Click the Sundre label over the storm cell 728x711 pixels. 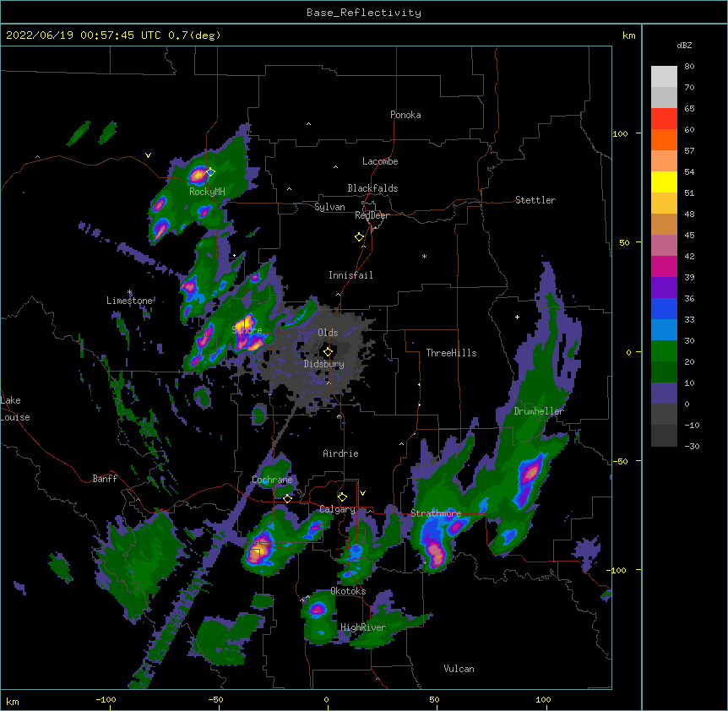pyautogui.click(x=247, y=330)
